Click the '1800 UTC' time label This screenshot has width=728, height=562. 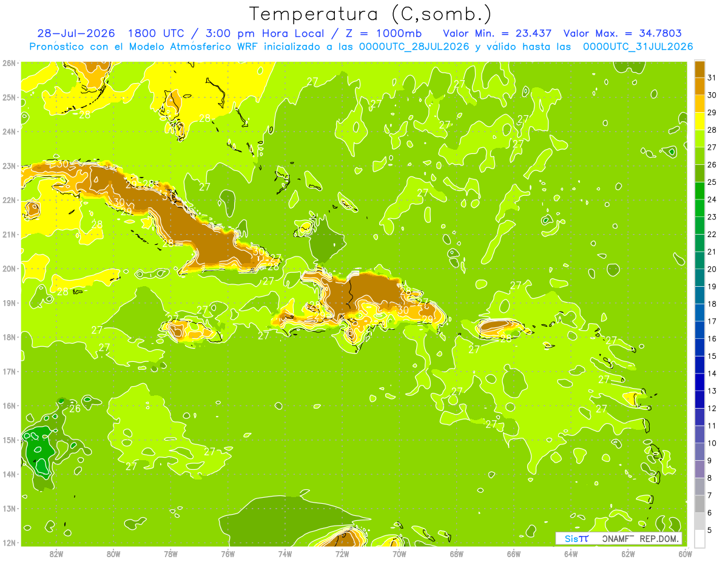click(x=157, y=33)
